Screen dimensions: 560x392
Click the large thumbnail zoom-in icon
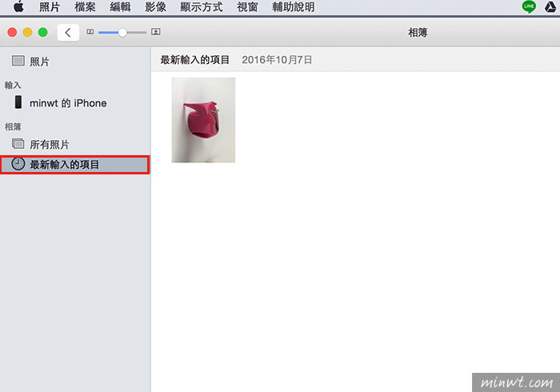pos(156,32)
